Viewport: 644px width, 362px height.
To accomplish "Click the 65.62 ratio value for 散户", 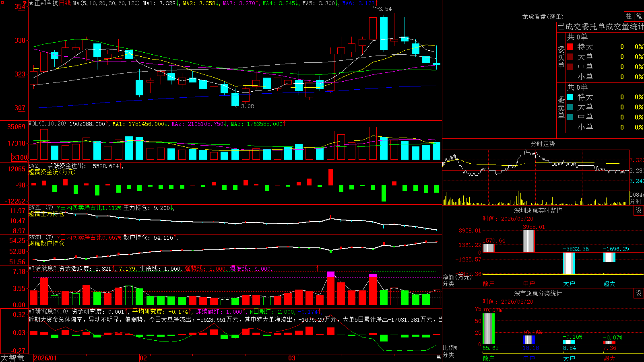I will pos(491,348).
